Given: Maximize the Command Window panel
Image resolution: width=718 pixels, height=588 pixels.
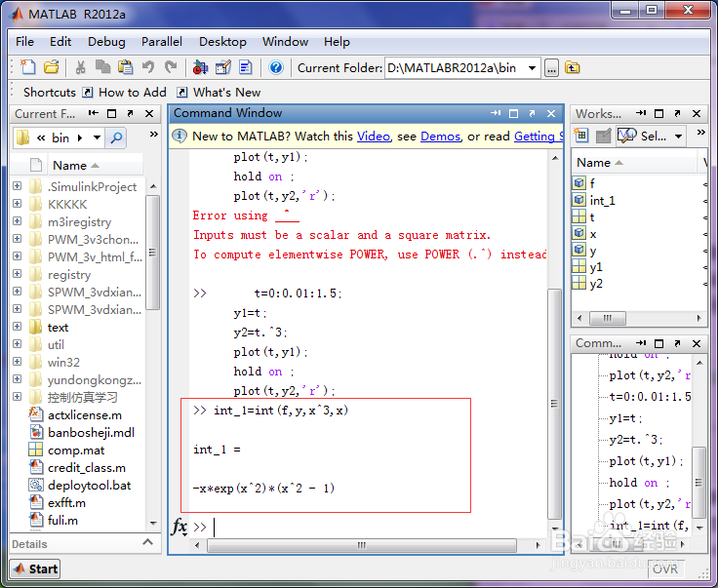Looking at the screenshot, I should (x=514, y=113).
